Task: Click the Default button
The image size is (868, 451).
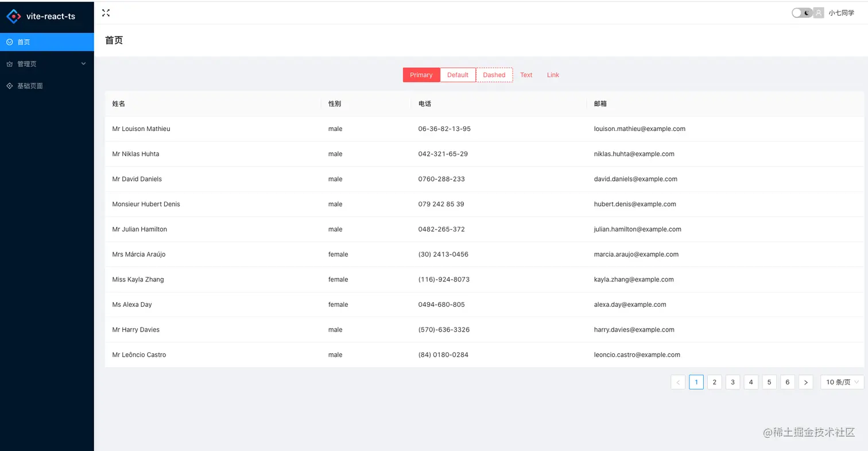Action: [x=458, y=75]
